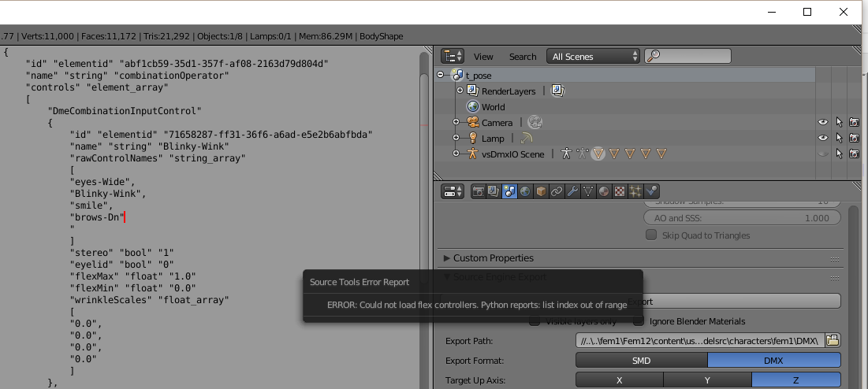The height and width of the screenshot is (389, 868).
Task: Open the Object Constraints tab
Action: [557, 191]
